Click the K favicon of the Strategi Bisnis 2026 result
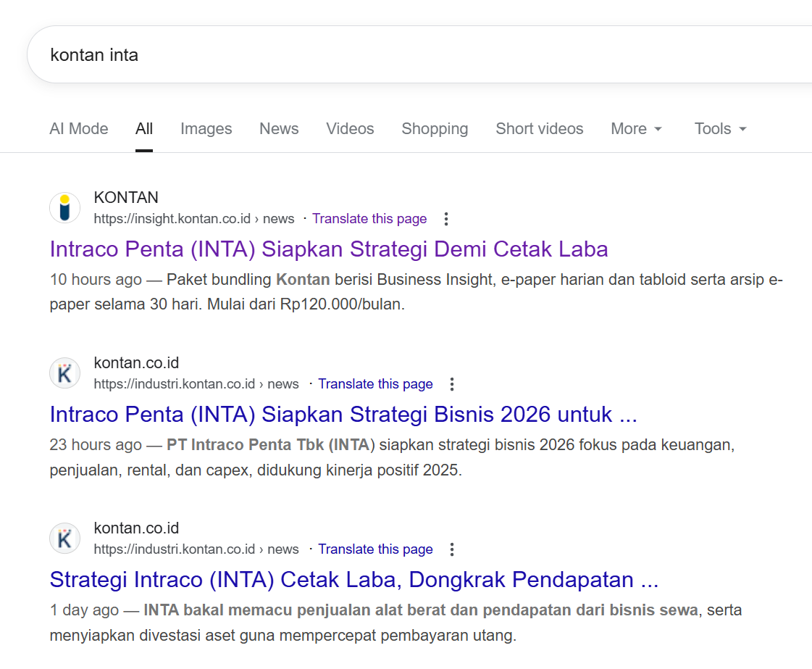 (64, 373)
